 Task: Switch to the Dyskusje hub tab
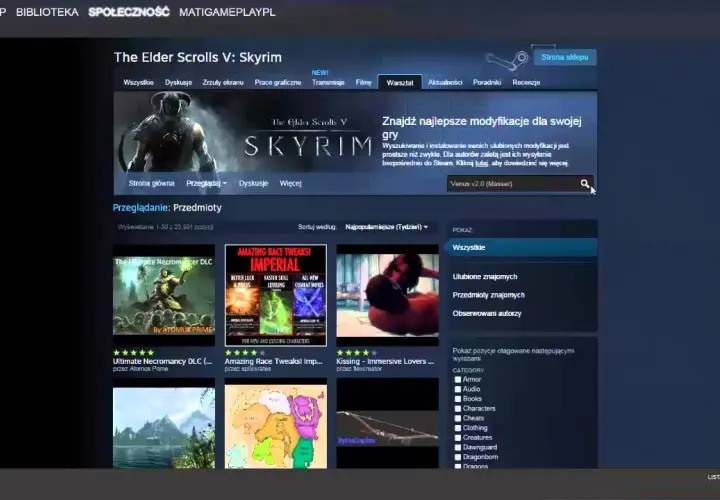click(x=178, y=83)
